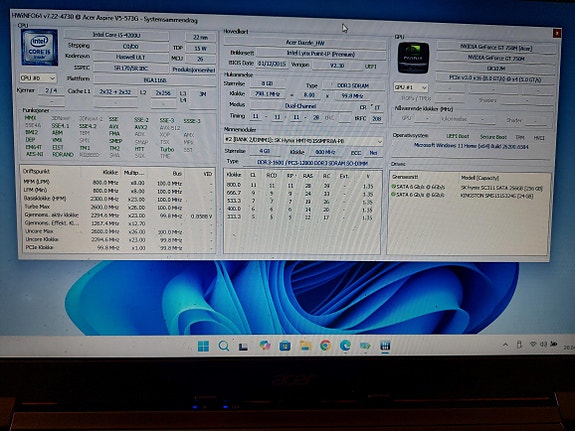Click the USB device tray icon
The height and width of the screenshot is (431, 575).
(x=519, y=344)
